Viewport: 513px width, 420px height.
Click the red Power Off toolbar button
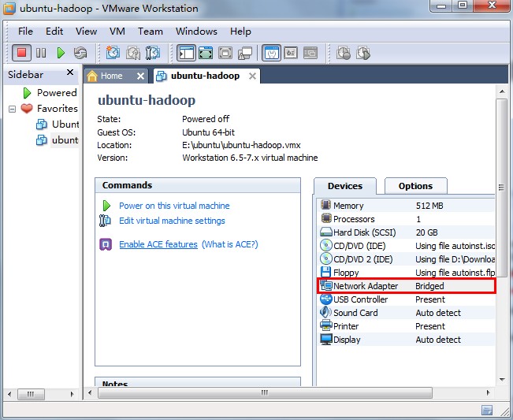[21, 53]
